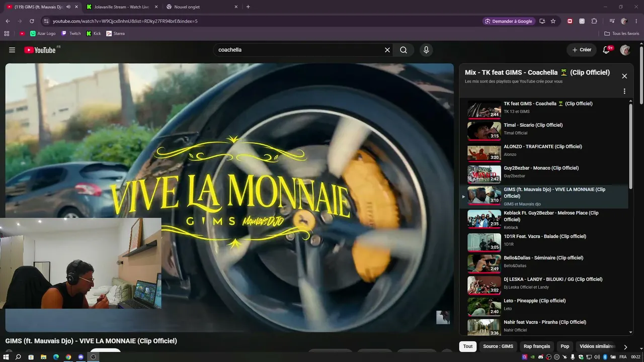Play TK feat GIMS - Coachella from playlist
Image resolution: width=644 pixels, height=362 pixels.
(545, 108)
